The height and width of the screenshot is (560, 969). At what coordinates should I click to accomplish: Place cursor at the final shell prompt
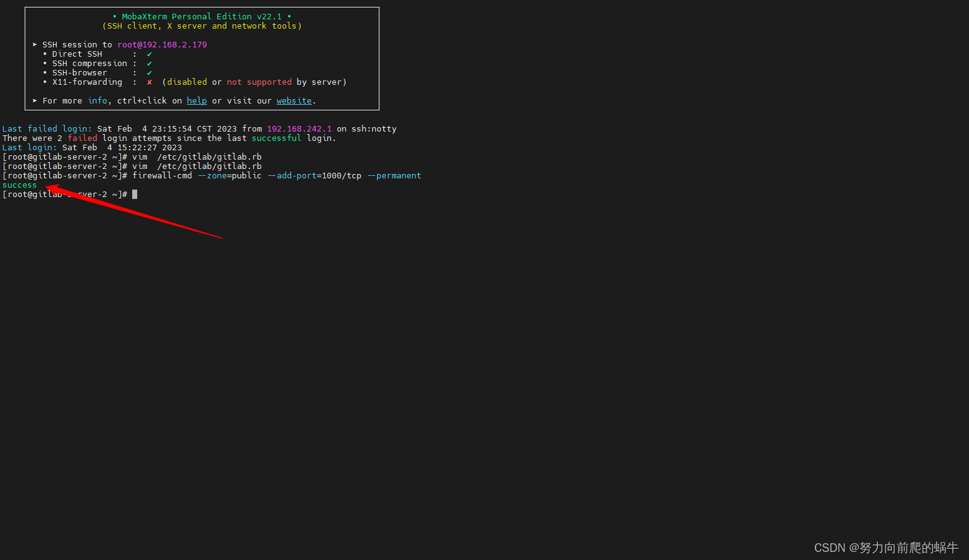(x=135, y=195)
